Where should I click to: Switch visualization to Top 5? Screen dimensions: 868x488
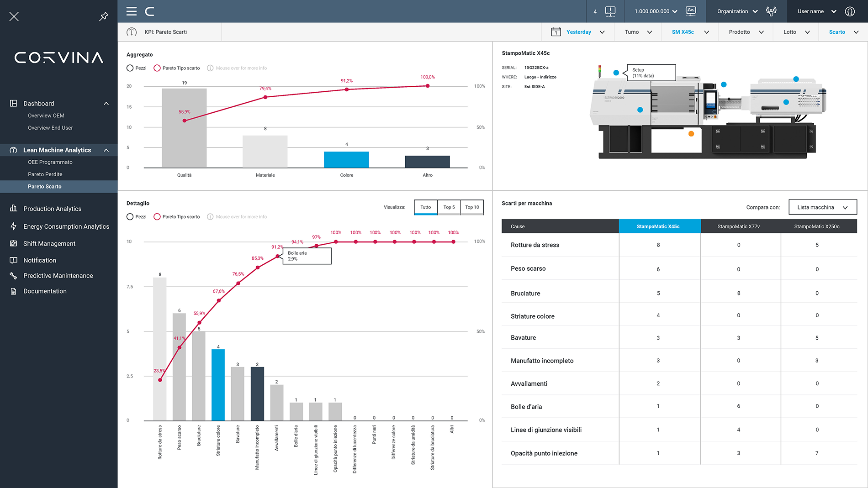[449, 207]
